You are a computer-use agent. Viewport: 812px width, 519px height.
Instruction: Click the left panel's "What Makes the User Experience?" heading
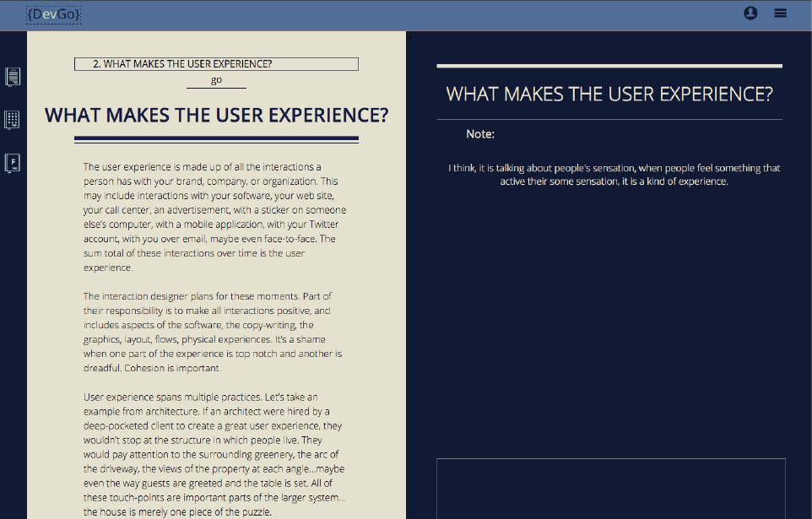[x=216, y=116]
